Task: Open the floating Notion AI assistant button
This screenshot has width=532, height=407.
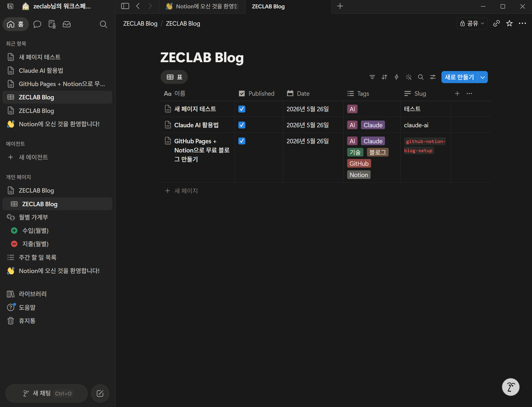Action: click(x=511, y=387)
